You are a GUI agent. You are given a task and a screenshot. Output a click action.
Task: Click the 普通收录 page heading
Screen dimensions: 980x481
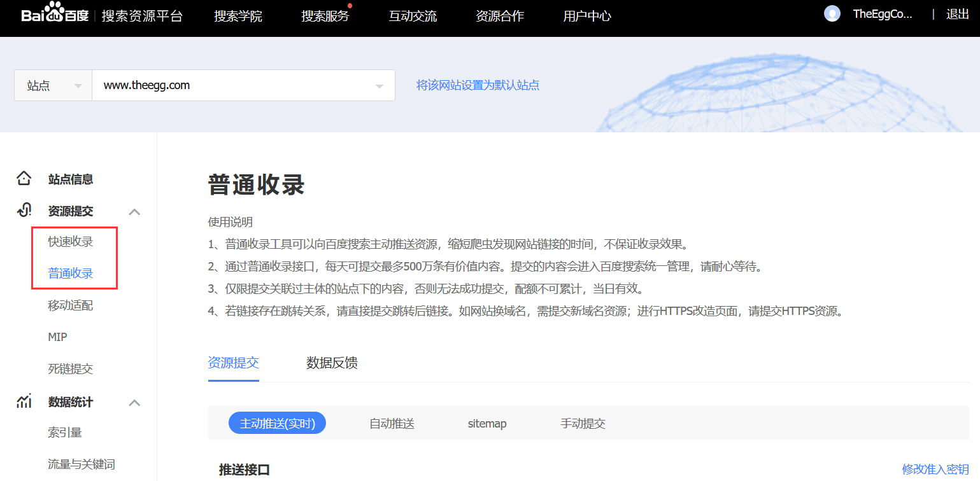click(257, 185)
